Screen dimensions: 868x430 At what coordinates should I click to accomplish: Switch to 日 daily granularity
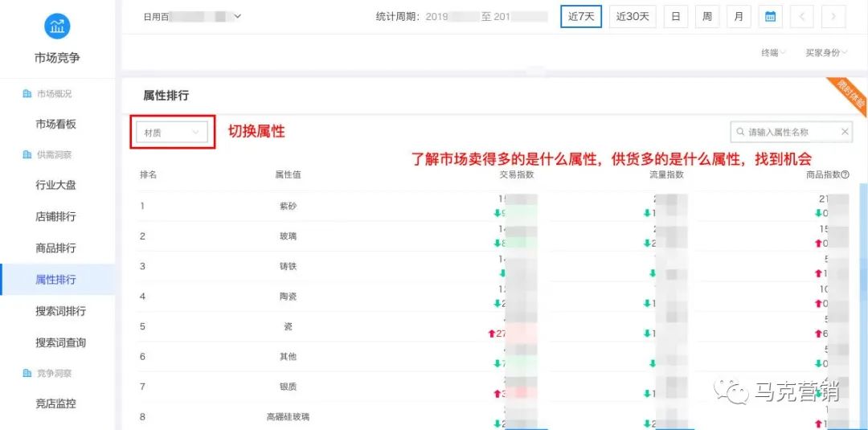675,16
